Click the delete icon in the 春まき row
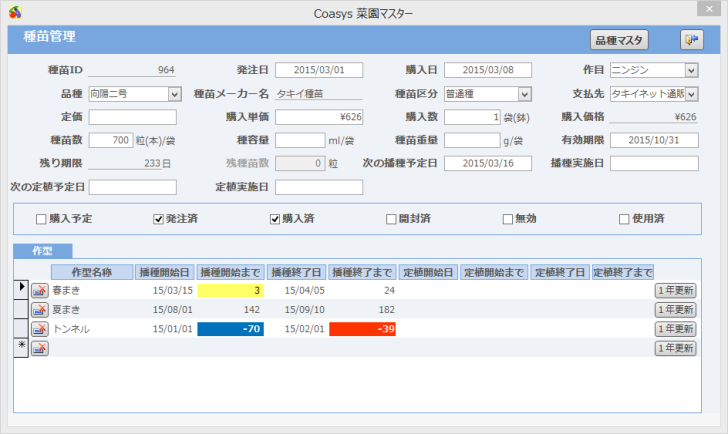The image size is (728, 434). (x=41, y=290)
